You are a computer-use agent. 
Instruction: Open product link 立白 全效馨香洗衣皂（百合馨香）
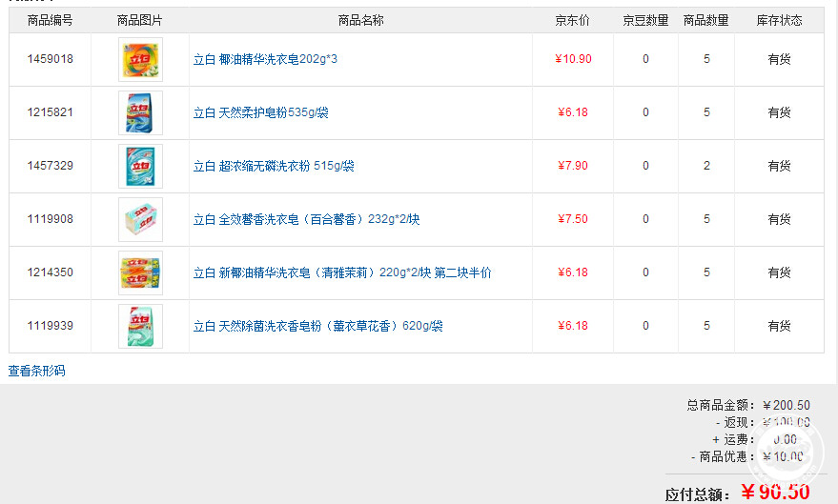(x=306, y=219)
